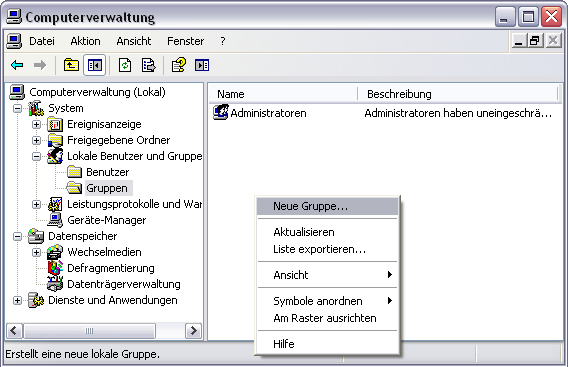
Task: Click the Ereignisanzeige icon
Action: pyautogui.click(x=55, y=124)
